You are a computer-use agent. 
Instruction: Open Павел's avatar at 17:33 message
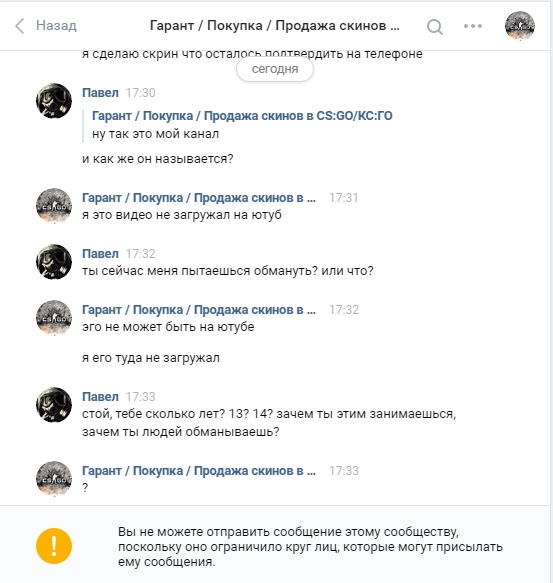click(54, 405)
